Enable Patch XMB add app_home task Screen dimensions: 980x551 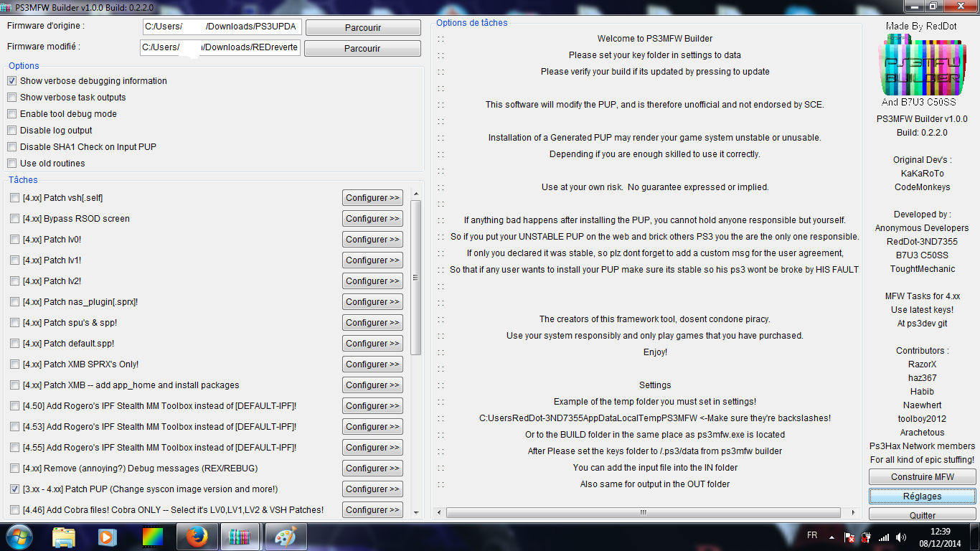pos(15,385)
